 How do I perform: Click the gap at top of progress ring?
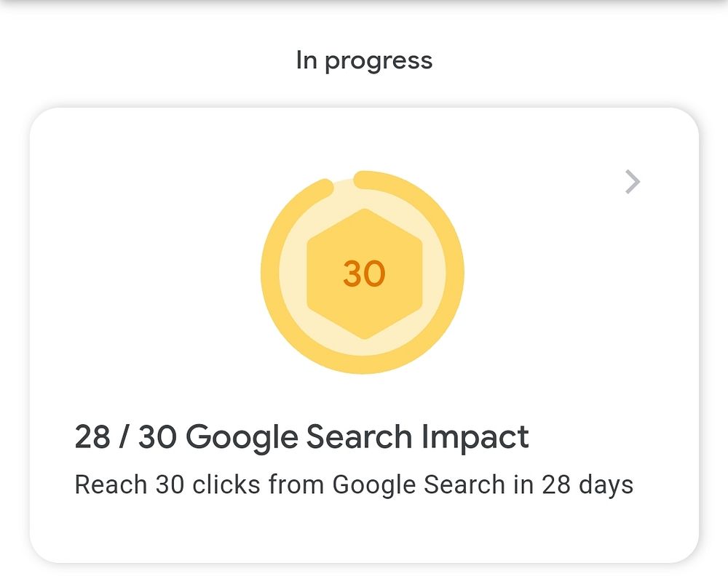click(344, 180)
